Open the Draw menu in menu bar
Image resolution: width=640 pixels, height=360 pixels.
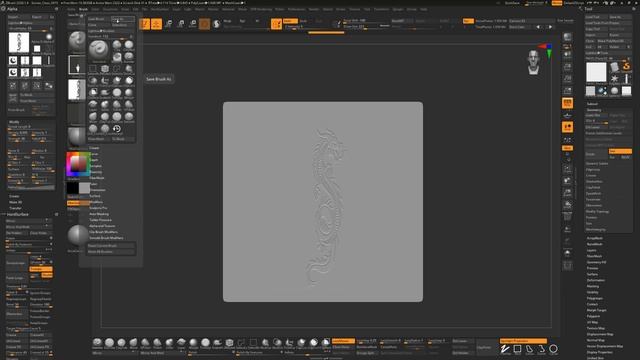coord(125,9)
